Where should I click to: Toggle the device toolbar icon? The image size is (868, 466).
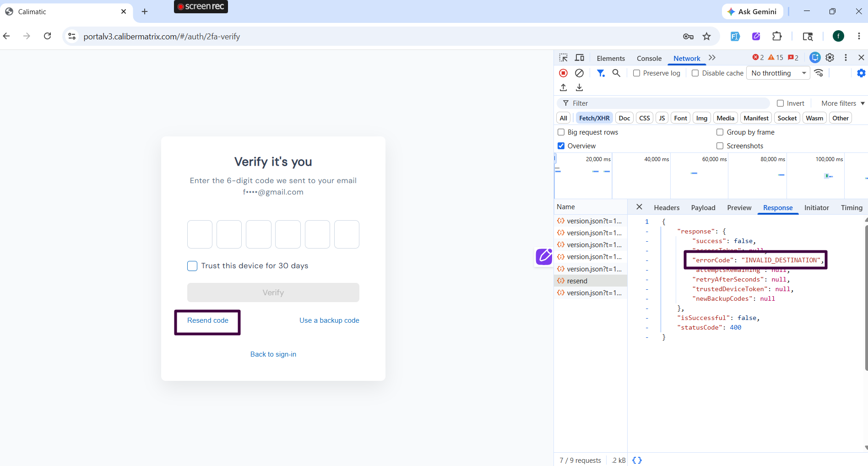(580, 58)
